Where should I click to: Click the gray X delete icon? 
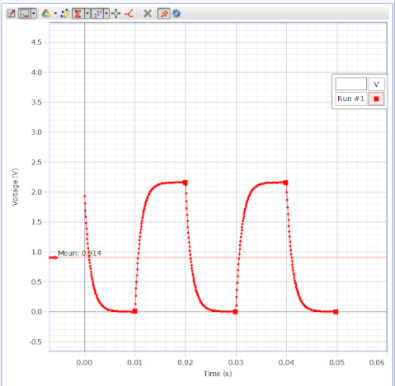click(x=147, y=14)
